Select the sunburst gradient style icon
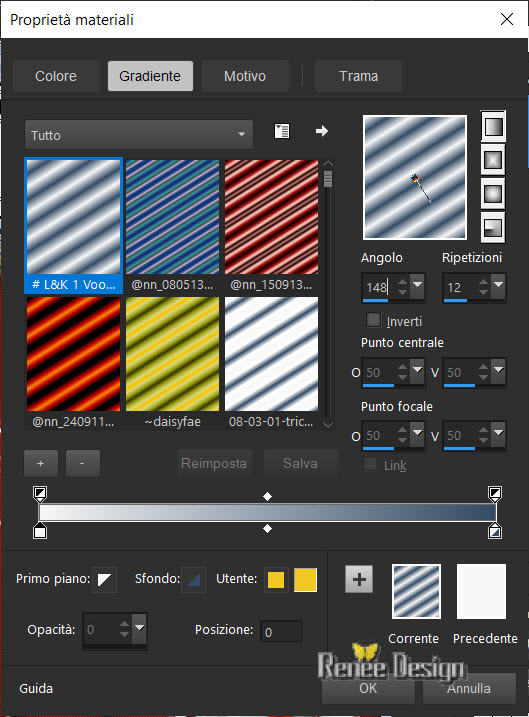Screen dimensions: 529x717 [493, 193]
